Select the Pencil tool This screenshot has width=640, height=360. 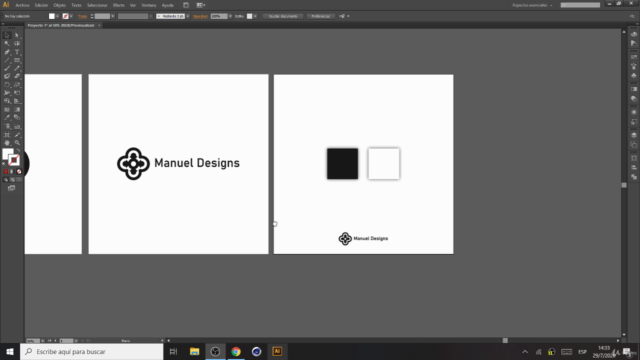tap(17, 68)
